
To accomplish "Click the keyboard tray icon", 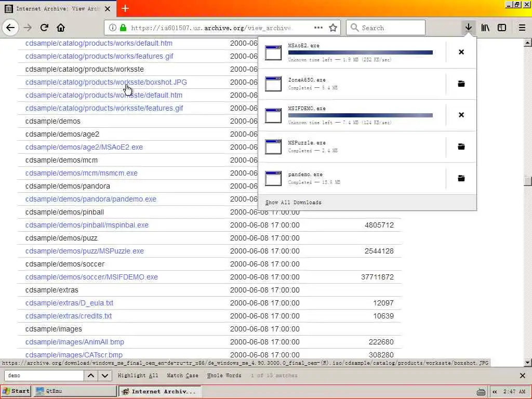I will tap(481, 392).
